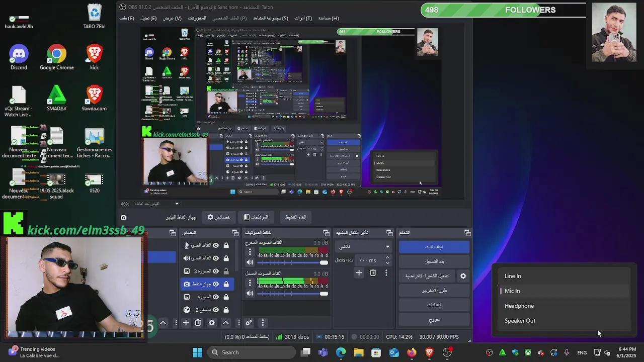Screen dimensions: 644x362
Task: Open Google Chrome desktop shortcut
Action: [57, 57]
